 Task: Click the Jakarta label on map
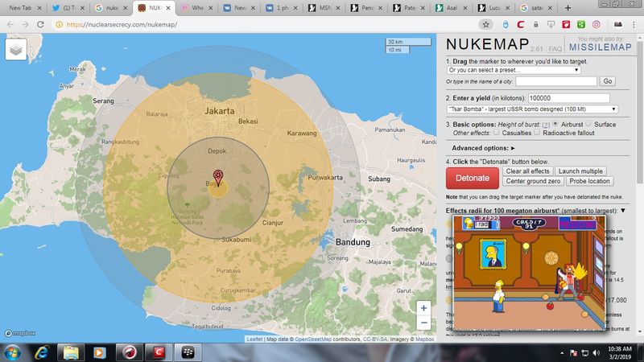coord(220,111)
